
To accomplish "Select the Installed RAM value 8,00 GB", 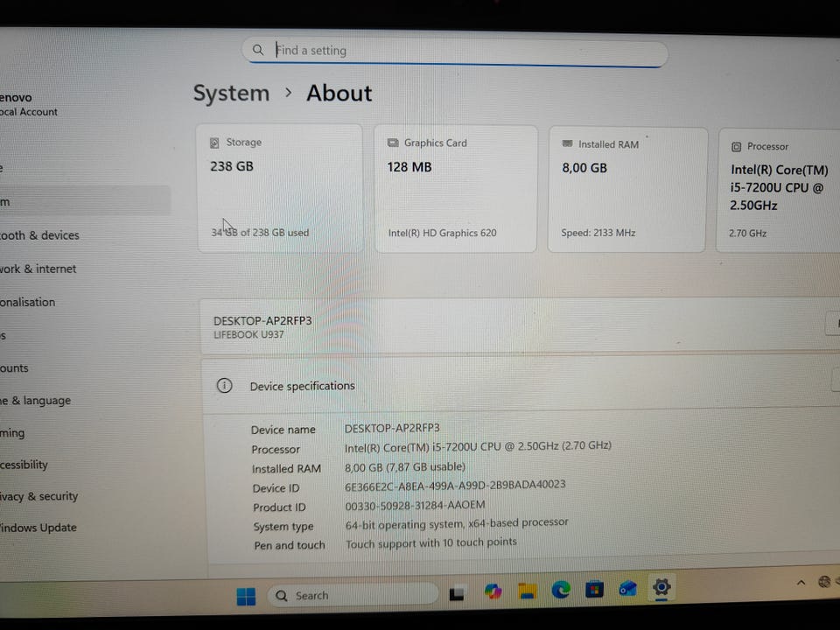I will click(405, 467).
